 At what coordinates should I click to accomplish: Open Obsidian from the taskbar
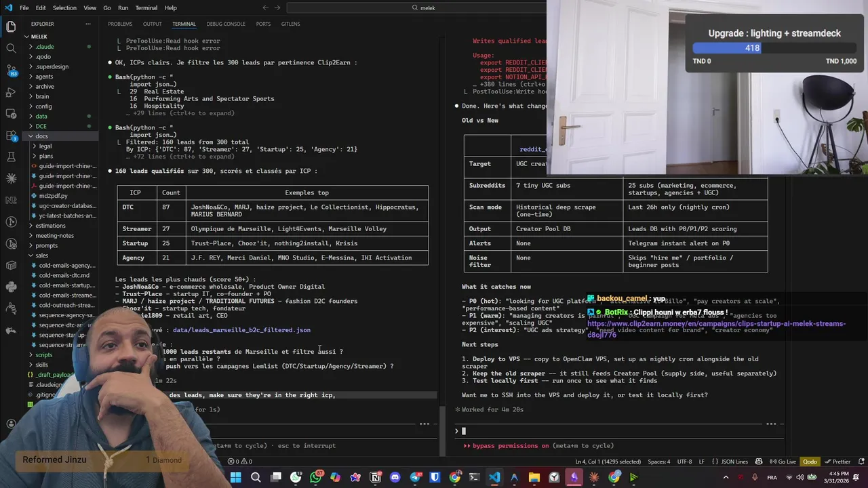pyautogui.click(x=574, y=477)
